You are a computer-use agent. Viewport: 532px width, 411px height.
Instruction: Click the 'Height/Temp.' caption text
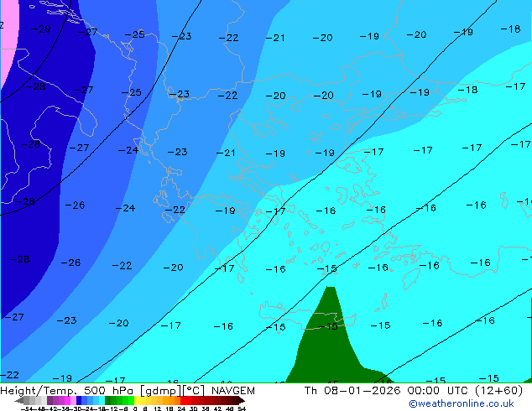(39, 391)
